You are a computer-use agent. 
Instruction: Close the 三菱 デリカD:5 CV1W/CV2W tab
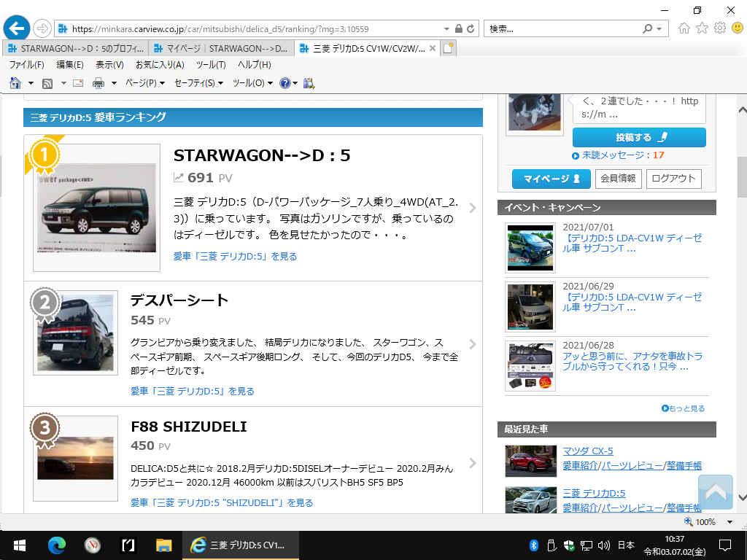coord(433,48)
